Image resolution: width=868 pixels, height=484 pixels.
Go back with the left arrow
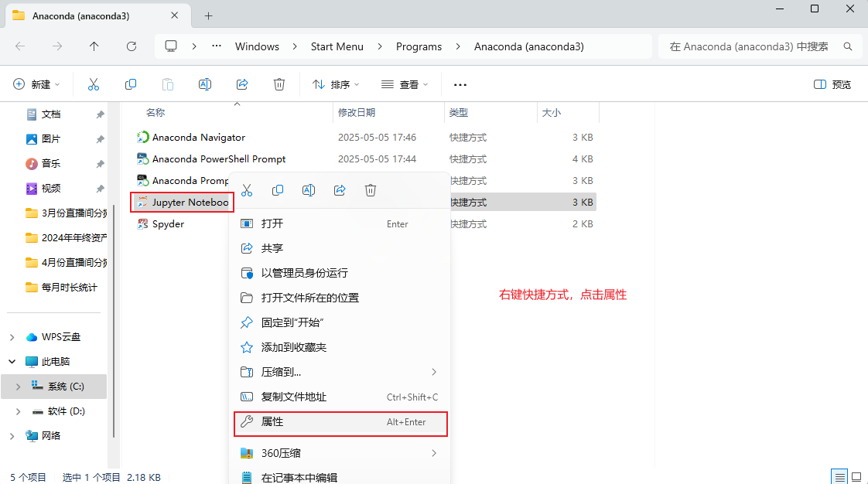pyautogui.click(x=20, y=46)
